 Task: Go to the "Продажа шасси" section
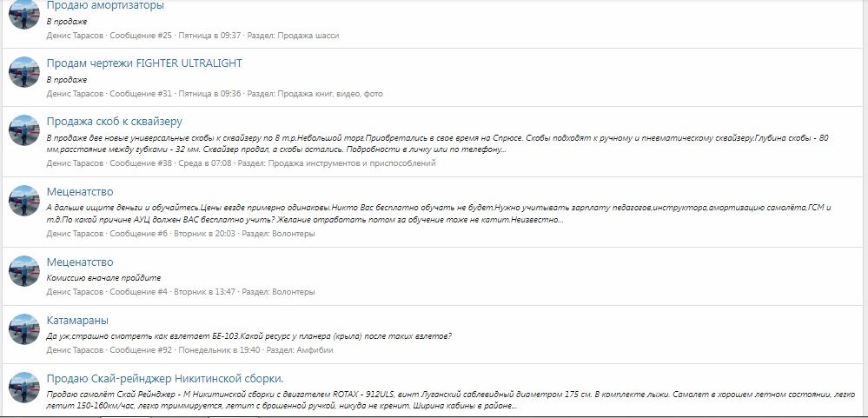(308, 36)
